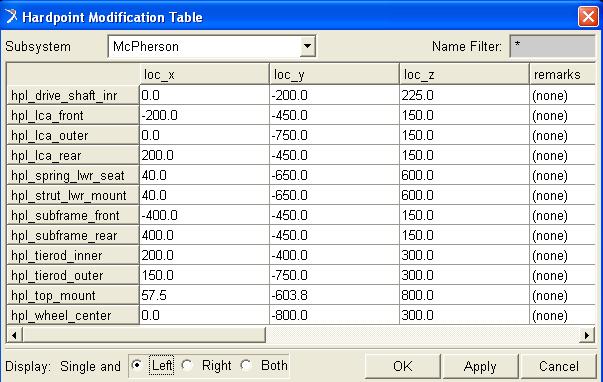Viewport: 603px width, 382px height.
Task: Select row header hpl_tierod_inner
Action: pos(73,255)
